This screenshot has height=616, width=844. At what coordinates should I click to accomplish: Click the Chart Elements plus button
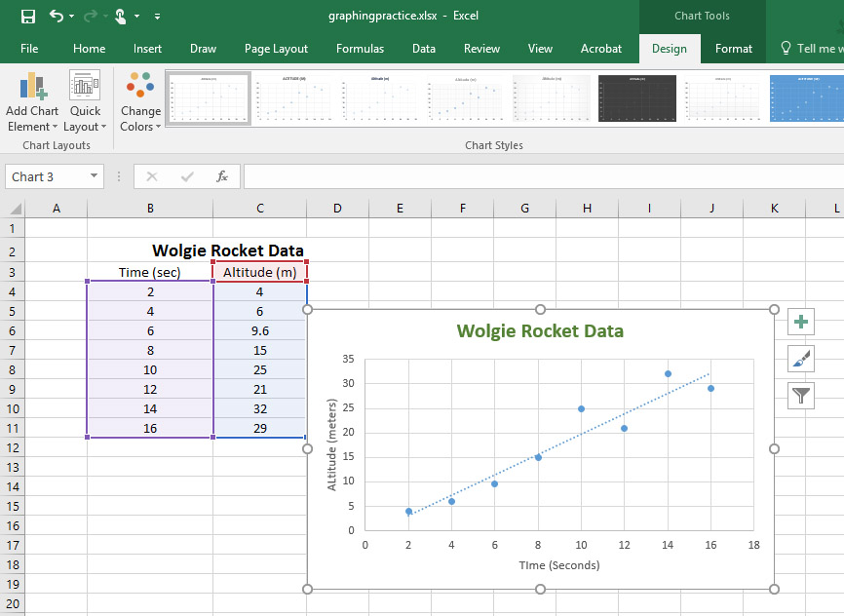pyautogui.click(x=801, y=323)
